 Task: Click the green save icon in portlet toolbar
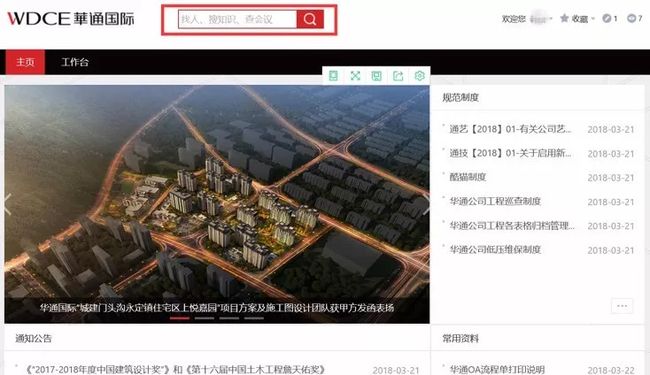[x=376, y=76]
